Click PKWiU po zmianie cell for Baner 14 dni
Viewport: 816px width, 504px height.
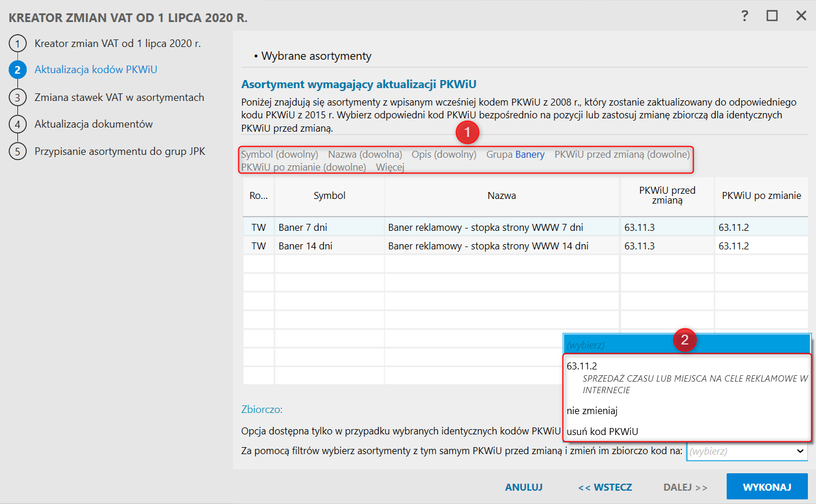(x=760, y=246)
